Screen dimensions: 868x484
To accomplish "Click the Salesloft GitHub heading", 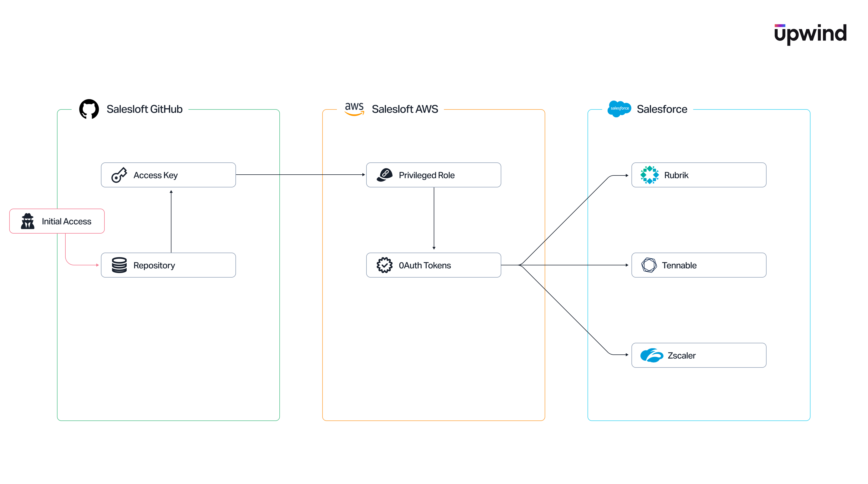I will [x=145, y=109].
